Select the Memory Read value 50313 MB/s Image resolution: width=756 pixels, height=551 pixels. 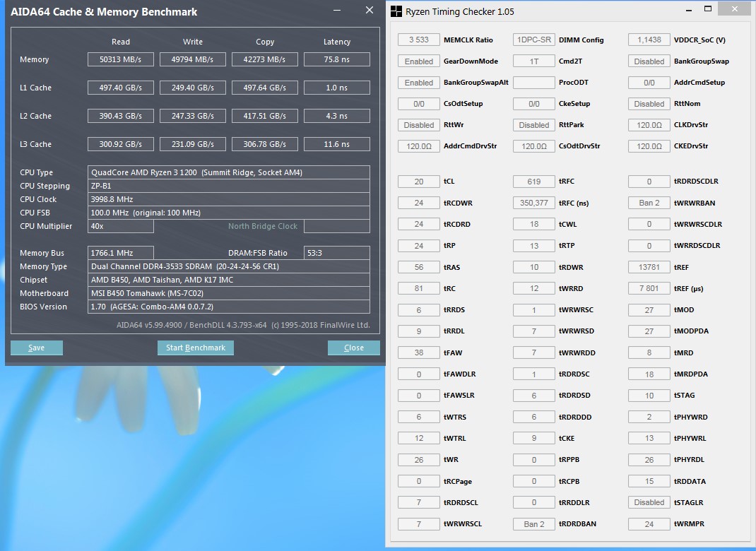121,59
